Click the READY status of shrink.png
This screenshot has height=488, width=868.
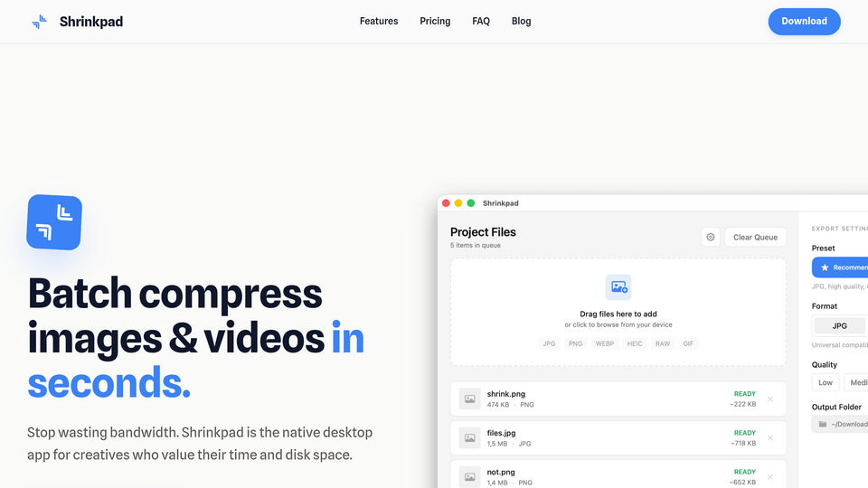pyautogui.click(x=744, y=394)
